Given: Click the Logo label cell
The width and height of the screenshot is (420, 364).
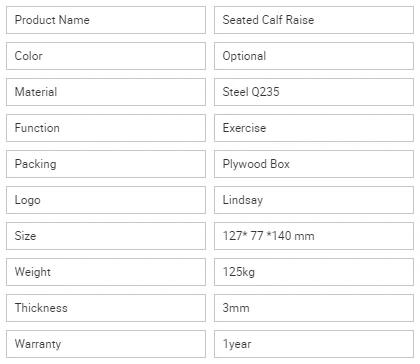Looking at the screenshot, I should point(106,200).
